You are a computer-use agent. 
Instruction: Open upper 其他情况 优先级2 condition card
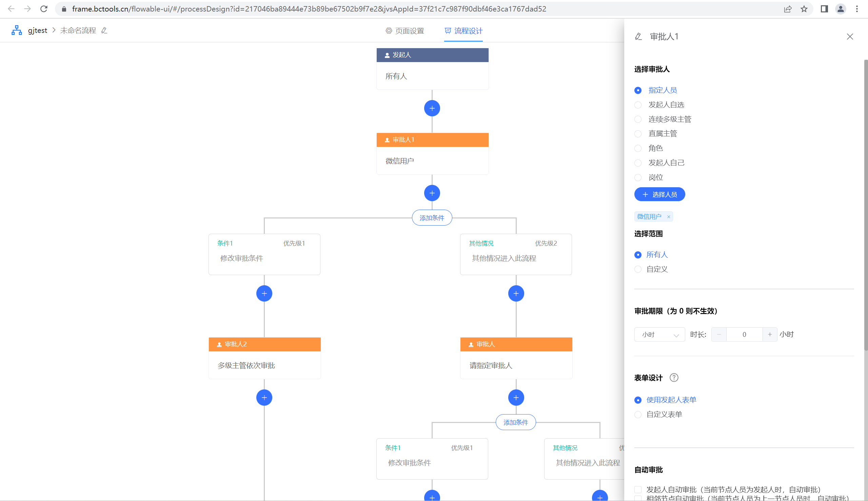(516, 254)
